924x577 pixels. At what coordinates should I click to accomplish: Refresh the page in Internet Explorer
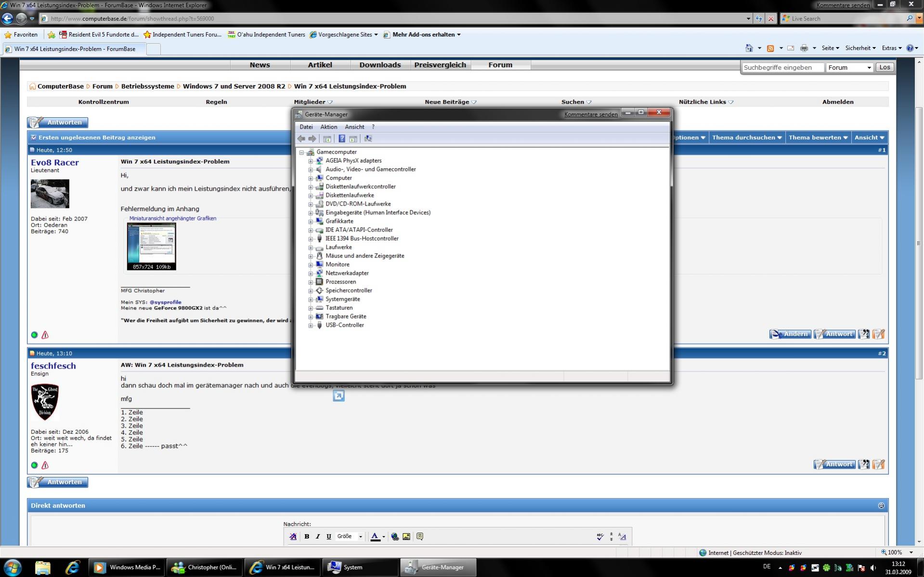tap(759, 19)
